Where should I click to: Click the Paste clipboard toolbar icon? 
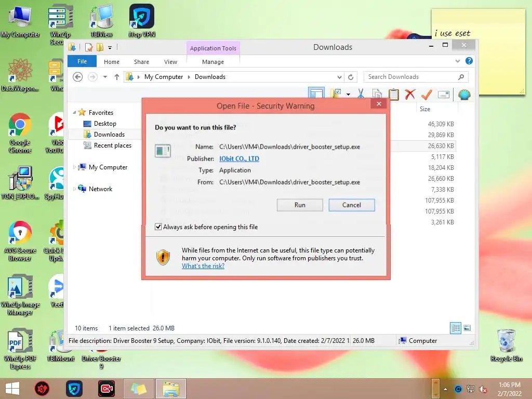coord(394,94)
